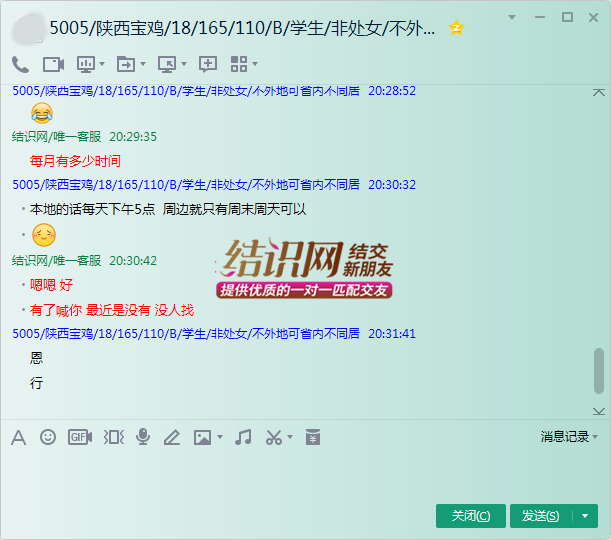Open the screen presentation icon
Image resolution: width=611 pixels, height=540 pixels.
(86, 64)
